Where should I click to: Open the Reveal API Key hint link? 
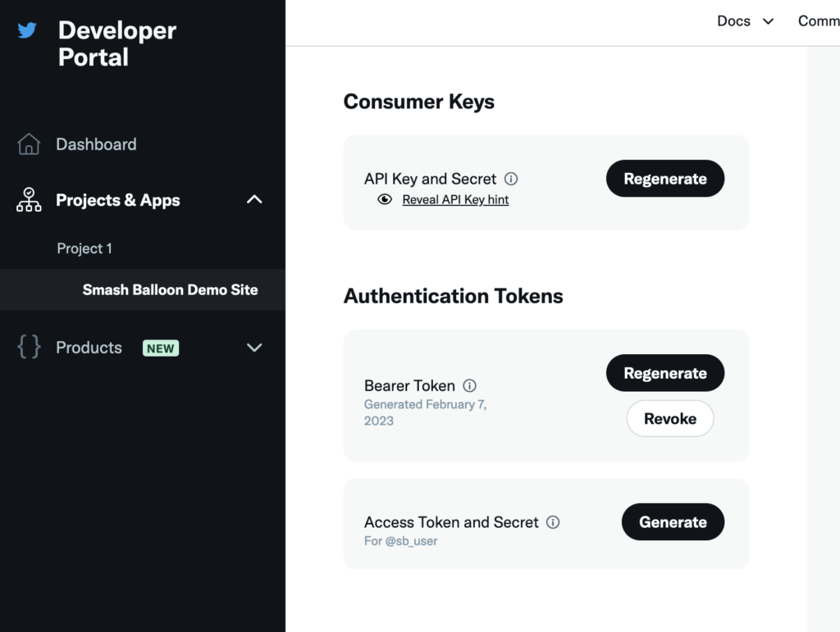455,198
